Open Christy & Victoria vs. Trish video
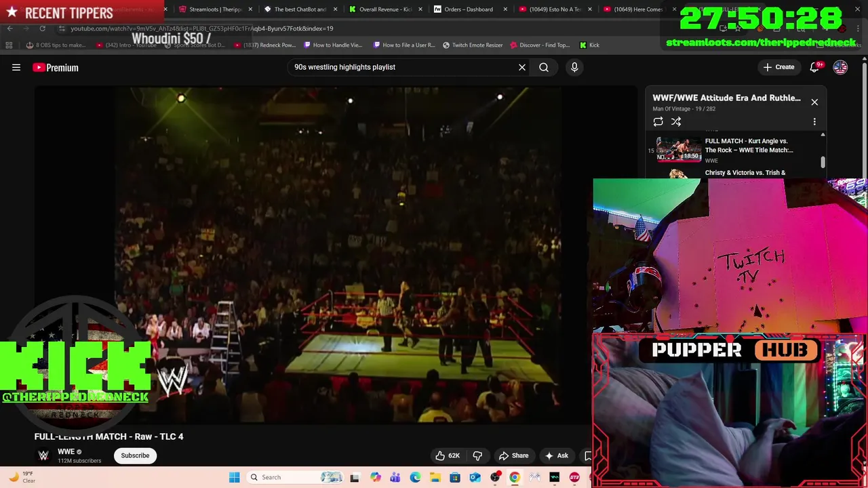This screenshot has width=868, height=488. pos(745,173)
